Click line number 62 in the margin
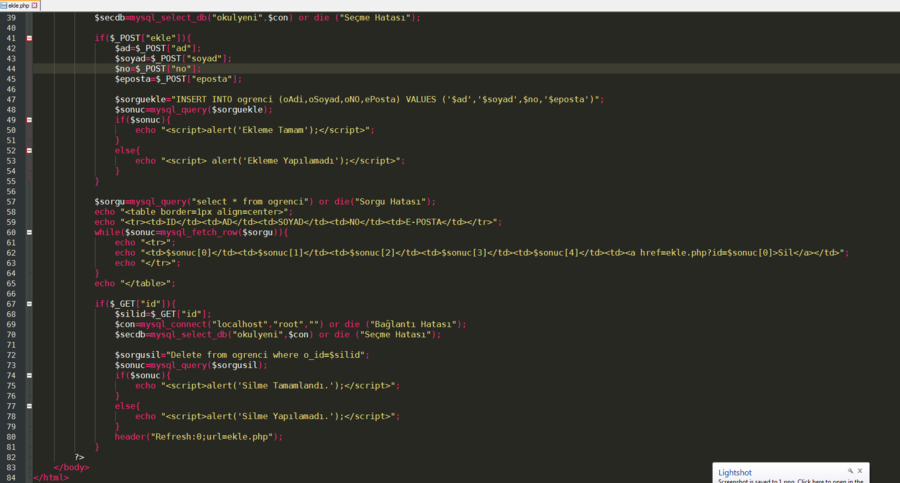This screenshot has width=900, height=483. [x=11, y=253]
